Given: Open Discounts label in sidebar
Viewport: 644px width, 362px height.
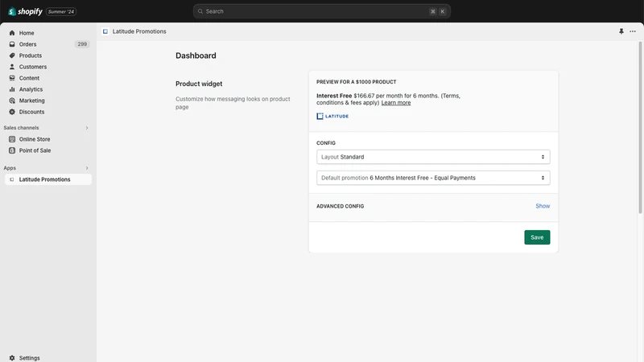Looking at the screenshot, I should [31, 112].
